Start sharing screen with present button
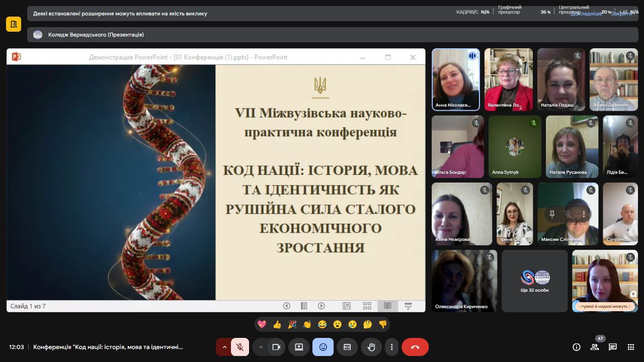644x362 pixels. point(299,347)
